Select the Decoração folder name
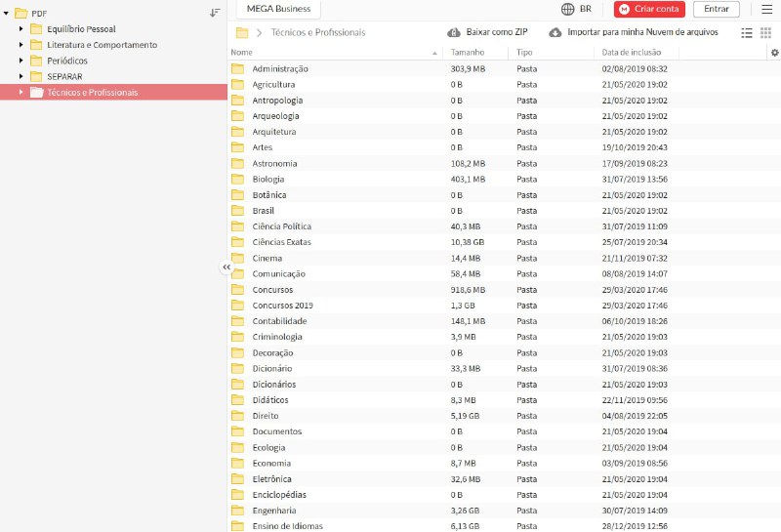 [x=272, y=352]
